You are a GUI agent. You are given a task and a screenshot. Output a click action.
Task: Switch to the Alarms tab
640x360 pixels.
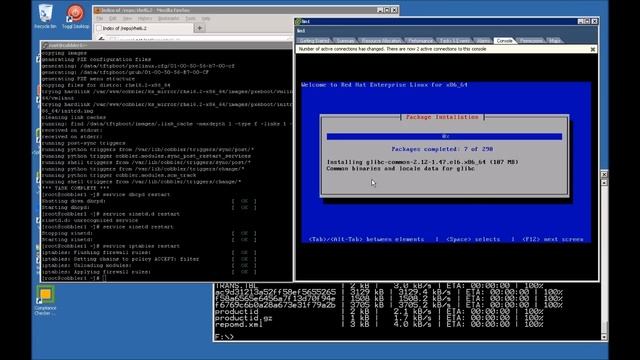pyautogui.click(x=483, y=41)
